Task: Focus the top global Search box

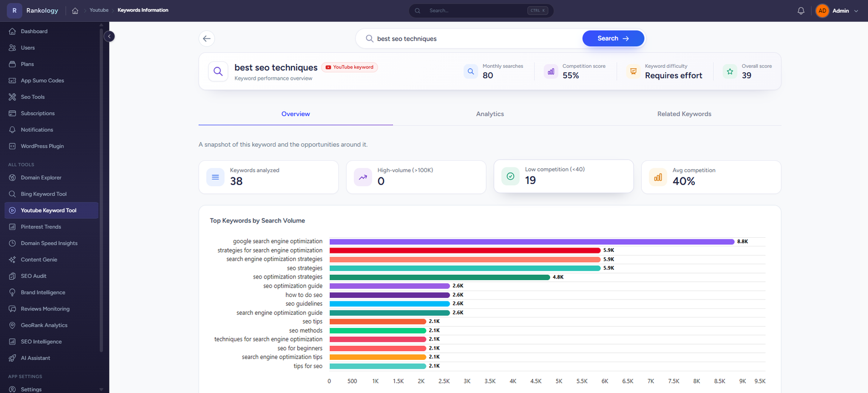Action: click(481, 10)
